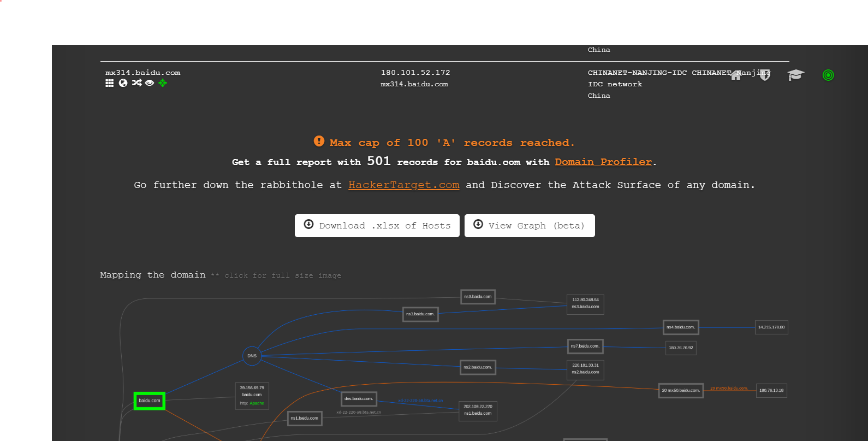Open the graduation cap icon in floating navigation
The width and height of the screenshot is (868, 441).
(796, 75)
